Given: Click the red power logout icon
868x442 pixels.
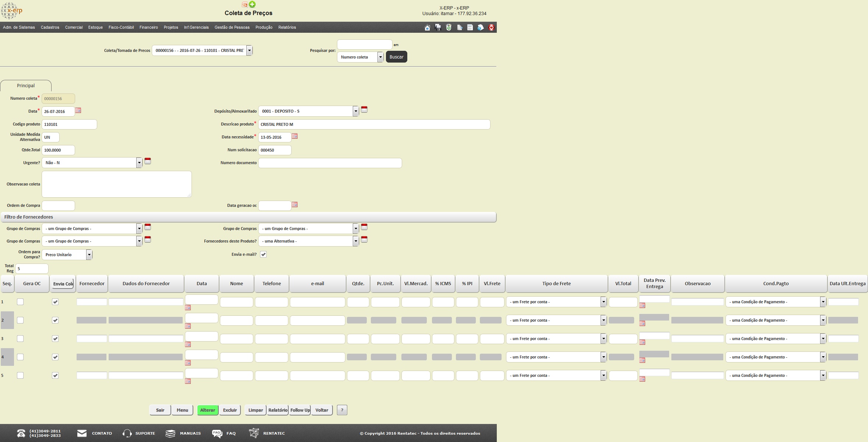Looking at the screenshot, I should tap(491, 28).
